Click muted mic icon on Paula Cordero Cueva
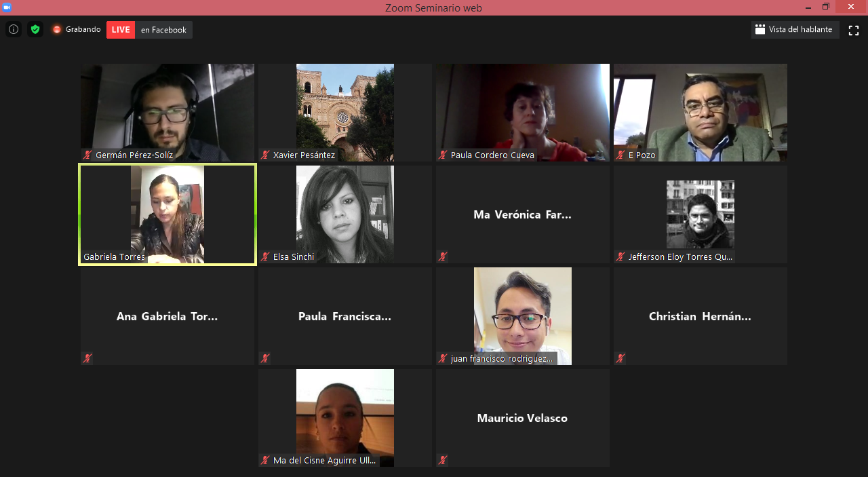The width and height of the screenshot is (868, 477). [443, 155]
